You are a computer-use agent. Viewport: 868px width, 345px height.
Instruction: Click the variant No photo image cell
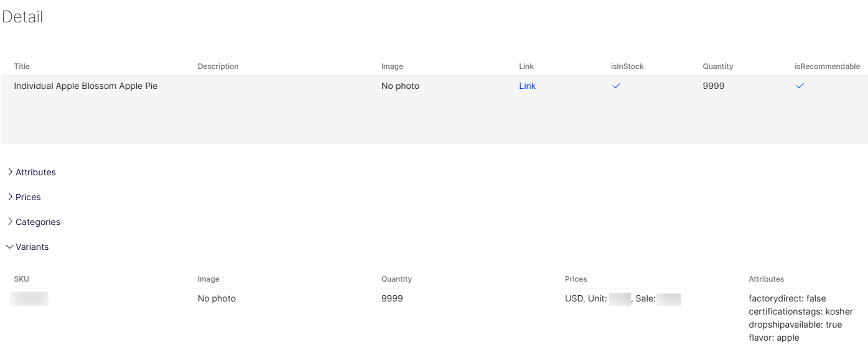pyautogui.click(x=217, y=298)
